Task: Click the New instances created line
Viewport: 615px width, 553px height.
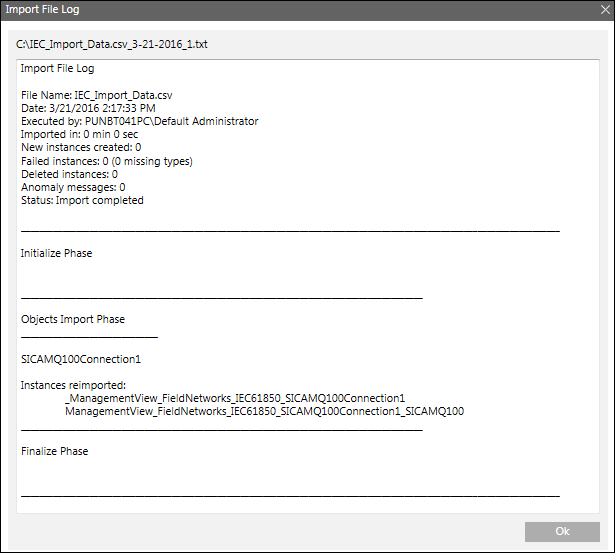Action: 81,147
